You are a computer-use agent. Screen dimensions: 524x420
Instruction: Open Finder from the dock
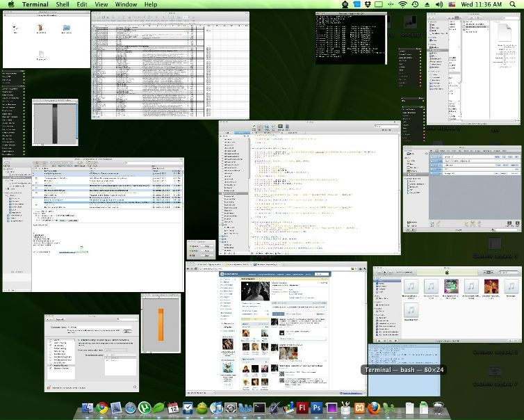(88, 408)
